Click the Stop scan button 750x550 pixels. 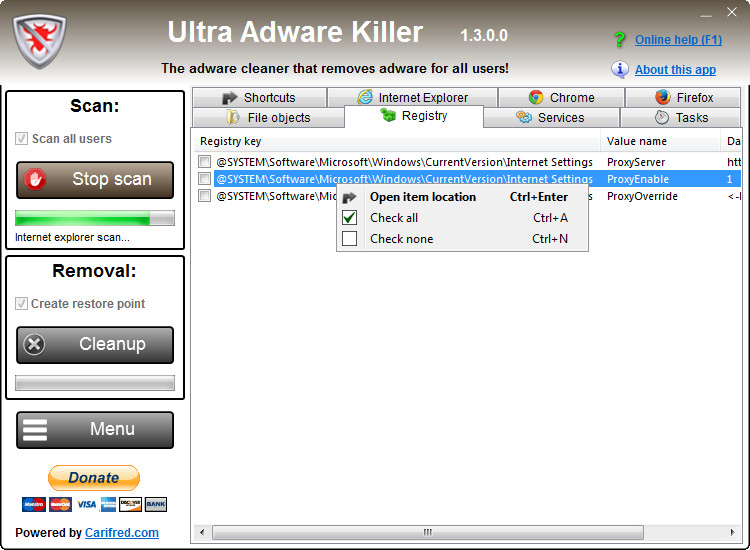(x=95, y=180)
